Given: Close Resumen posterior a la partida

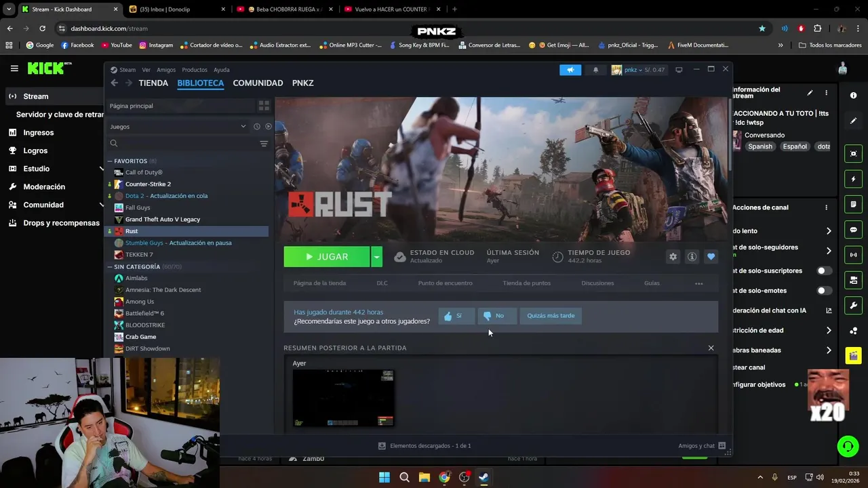Looking at the screenshot, I should point(711,348).
